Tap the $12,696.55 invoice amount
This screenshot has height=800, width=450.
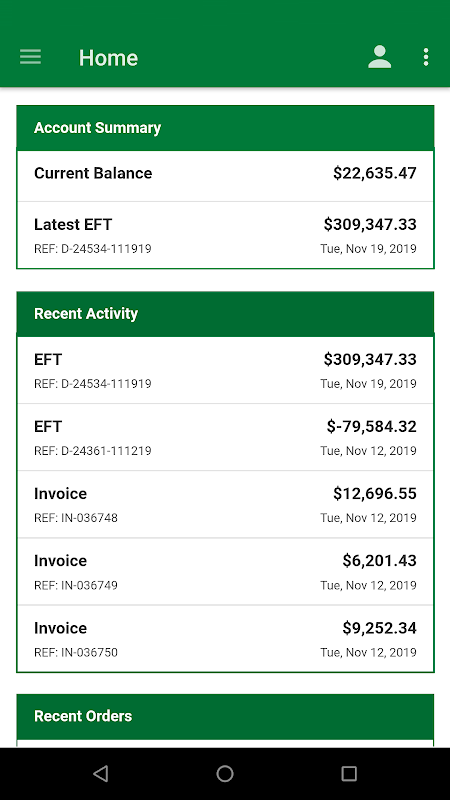pyautogui.click(x=375, y=494)
